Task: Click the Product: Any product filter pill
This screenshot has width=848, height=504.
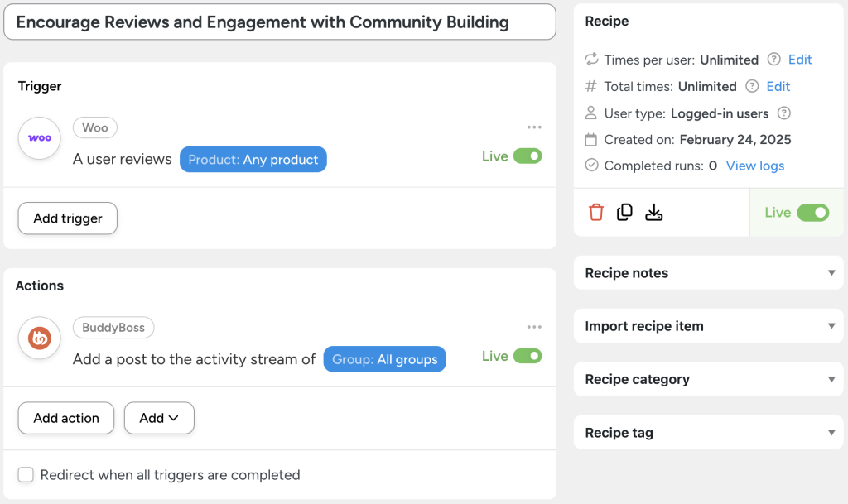Action: click(253, 160)
